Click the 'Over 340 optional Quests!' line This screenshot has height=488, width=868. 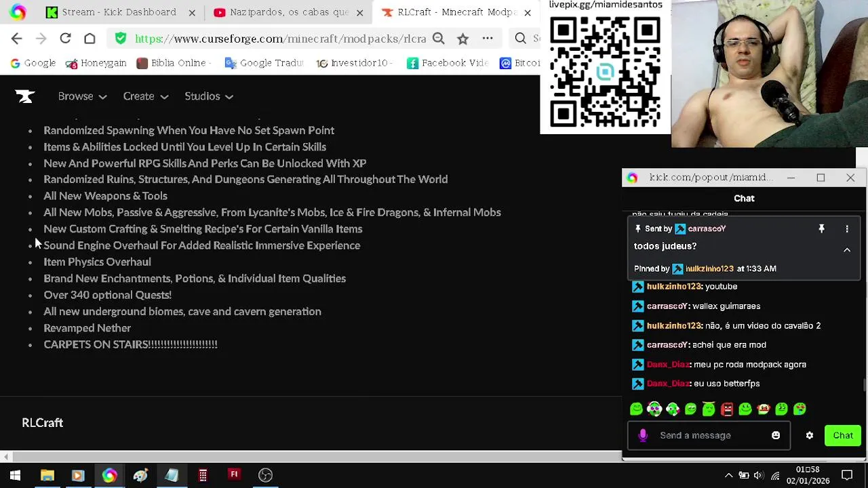[x=107, y=295]
